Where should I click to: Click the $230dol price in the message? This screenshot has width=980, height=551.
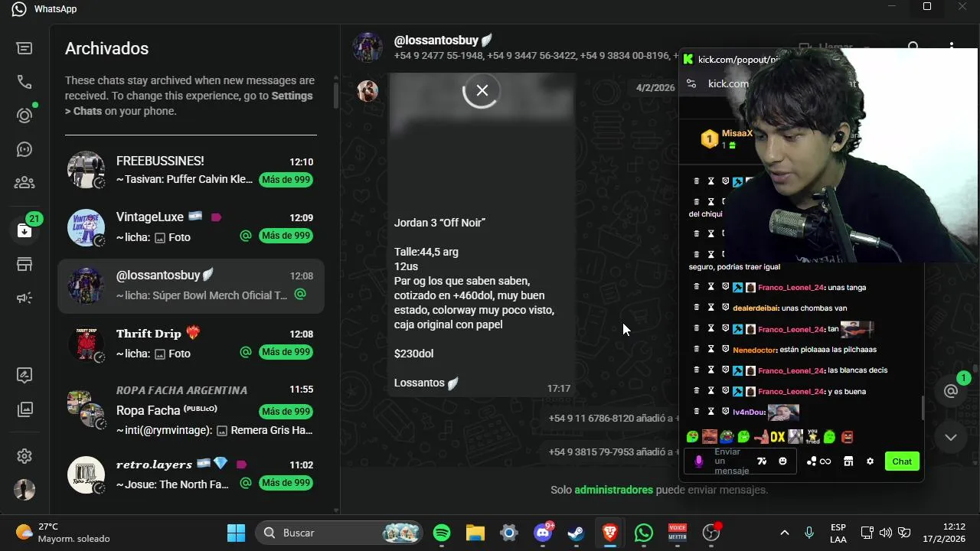coord(414,354)
